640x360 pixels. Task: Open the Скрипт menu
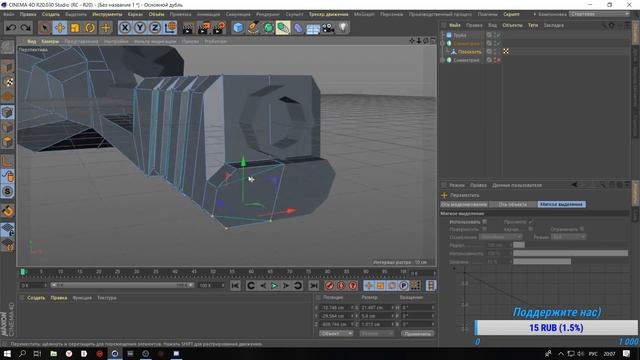pyautogui.click(x=511, y=14)
